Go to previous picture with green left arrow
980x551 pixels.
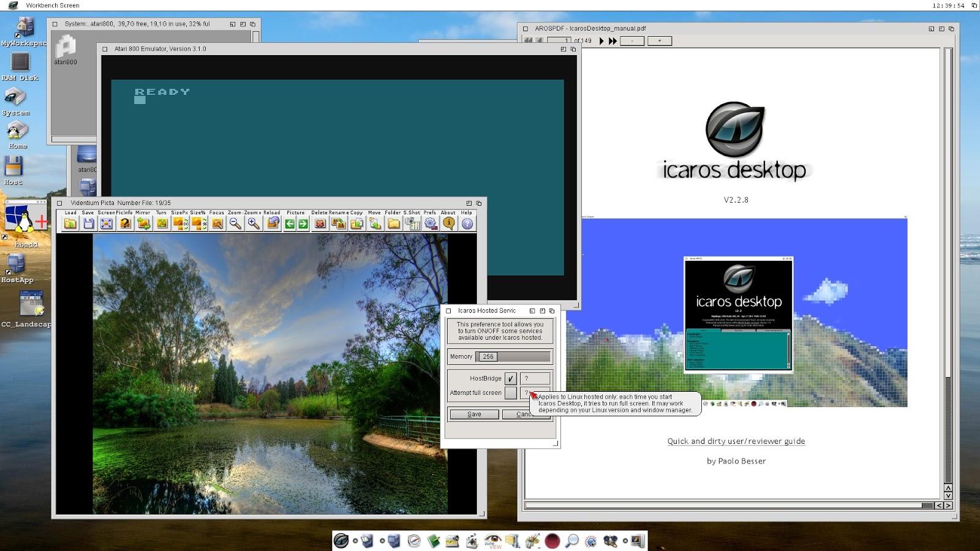(290, 224)
